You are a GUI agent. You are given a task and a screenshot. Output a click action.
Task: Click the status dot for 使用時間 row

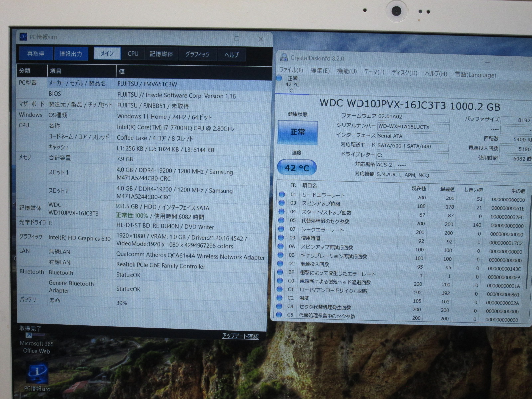click(281, 237)
